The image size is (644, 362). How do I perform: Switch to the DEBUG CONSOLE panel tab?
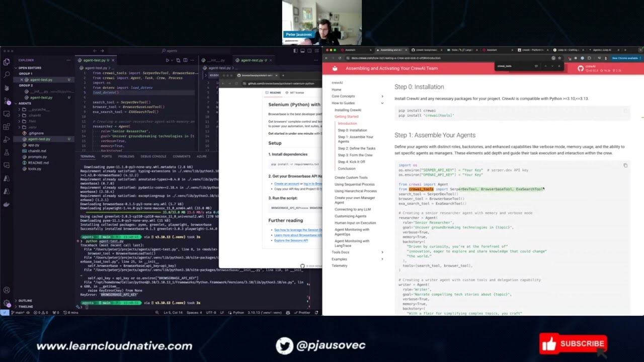153,156
